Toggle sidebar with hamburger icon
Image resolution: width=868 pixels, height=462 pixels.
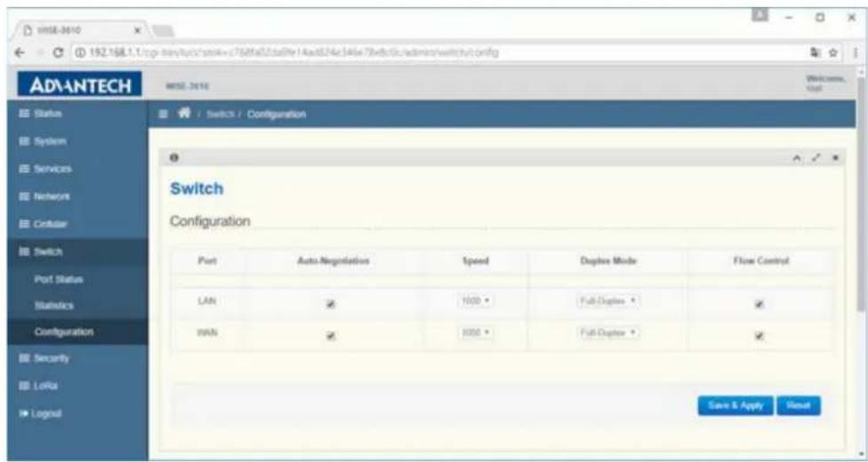(x=164, y=114)
